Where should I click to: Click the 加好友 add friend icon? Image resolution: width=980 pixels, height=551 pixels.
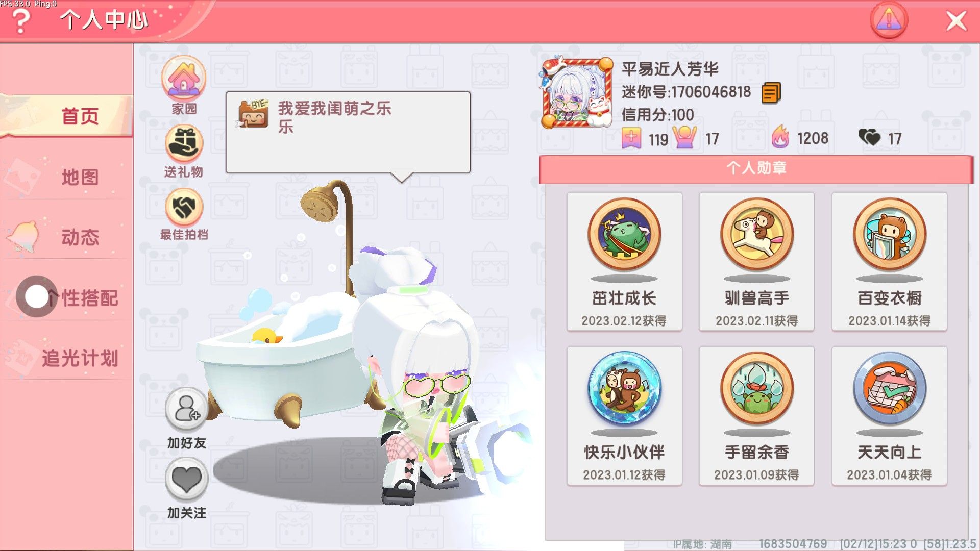tap(186, 410)
